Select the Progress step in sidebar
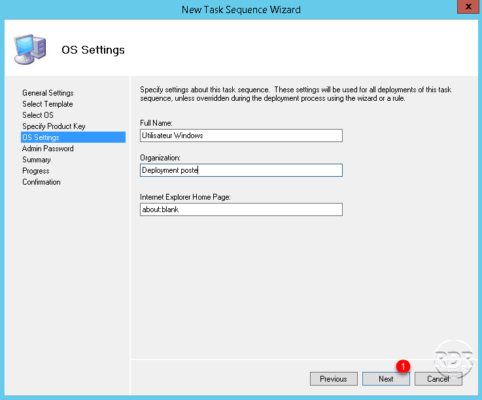The width and height of the screenshot is (482, 400). pos(36,171)
